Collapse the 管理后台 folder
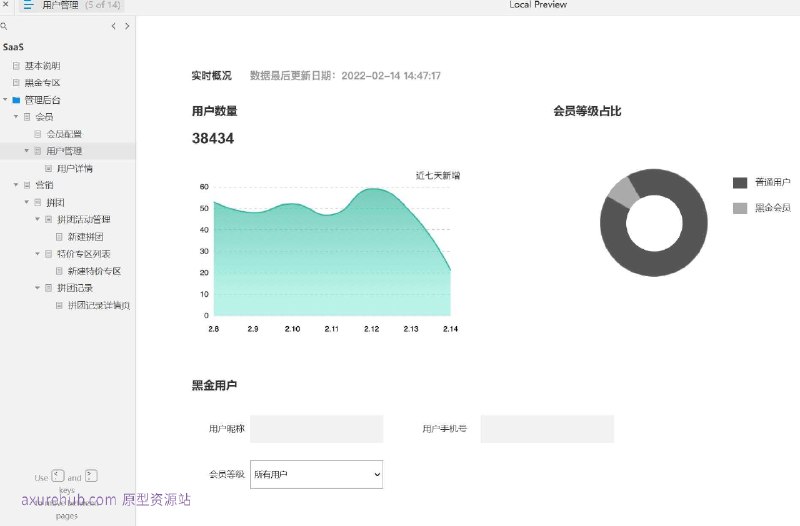Screen dimensions: 800x526 pos(5,99)
